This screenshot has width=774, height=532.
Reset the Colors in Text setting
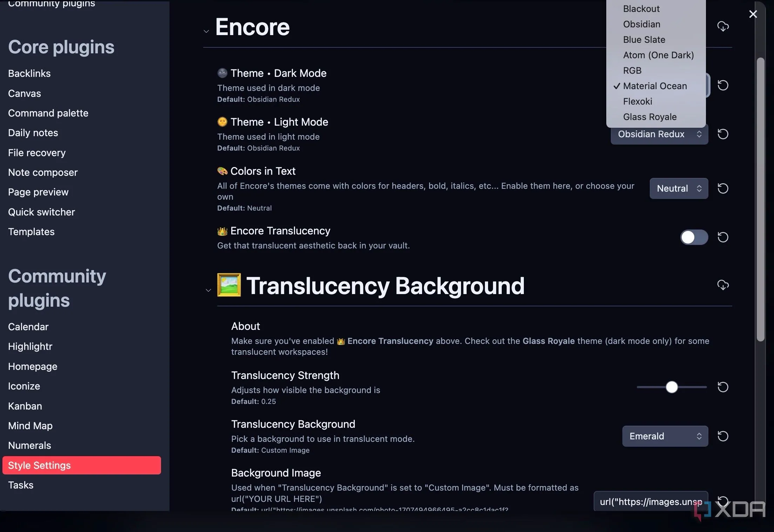tap(723, 188)
